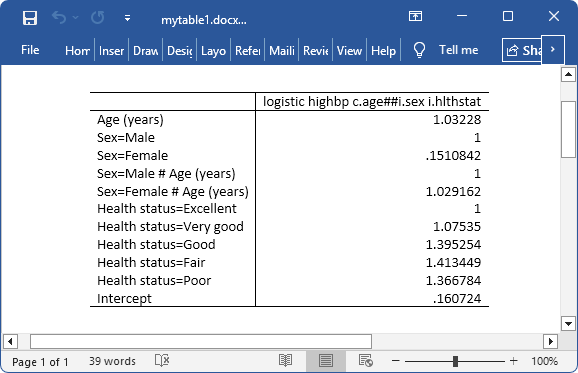578x373 pixels.
Task: Click the intercept value .160724
Action: 457,299
